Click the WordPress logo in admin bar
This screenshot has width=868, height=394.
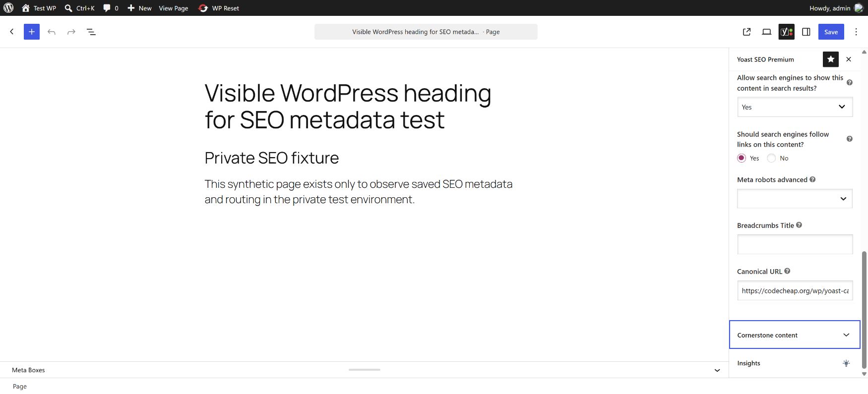[x=8, y=8]
